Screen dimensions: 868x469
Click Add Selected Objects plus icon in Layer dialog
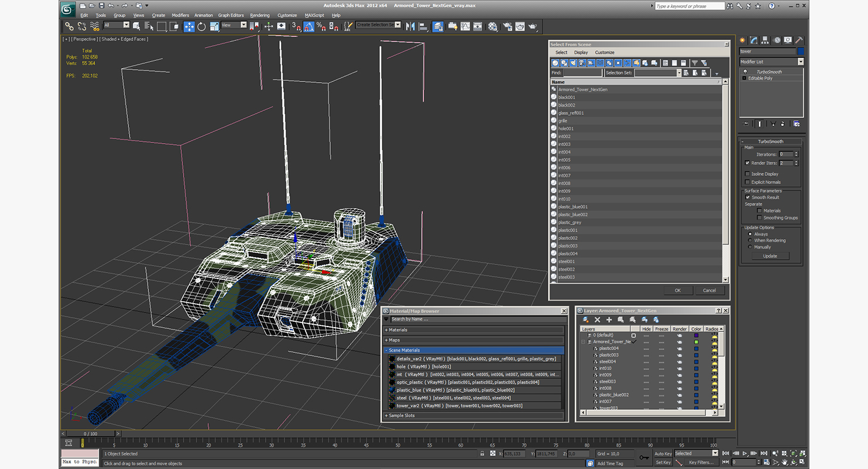609,320
